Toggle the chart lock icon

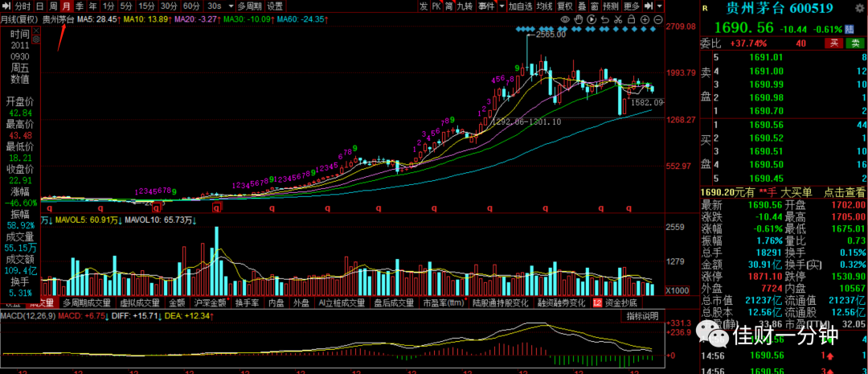632,19
